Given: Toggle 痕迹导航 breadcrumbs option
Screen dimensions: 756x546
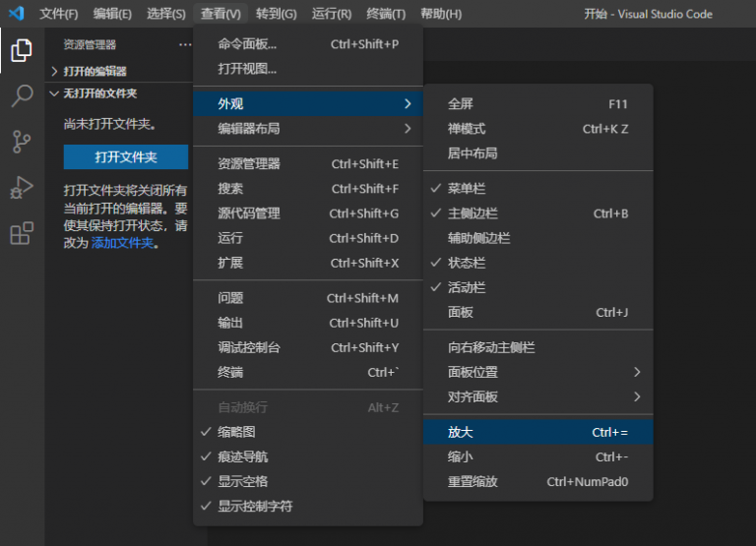Looking at the screenshot, I should point(308,456).
